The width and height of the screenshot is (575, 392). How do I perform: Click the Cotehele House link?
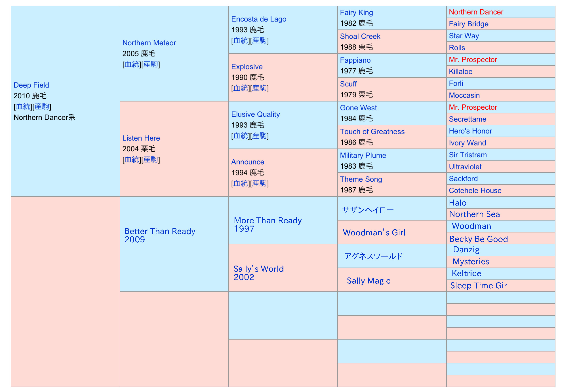coord(475,190)
